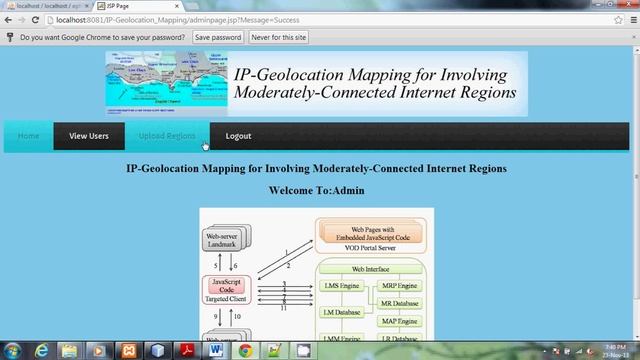Click the scrollbar up arrow
This screenshot has width=640, height=360.
[x=636, y=50]
